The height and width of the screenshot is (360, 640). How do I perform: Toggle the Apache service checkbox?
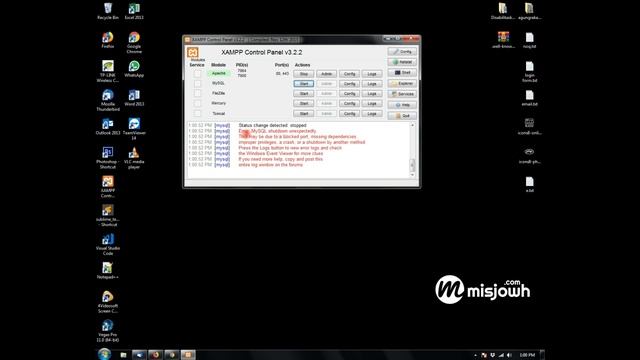point(197,73)
